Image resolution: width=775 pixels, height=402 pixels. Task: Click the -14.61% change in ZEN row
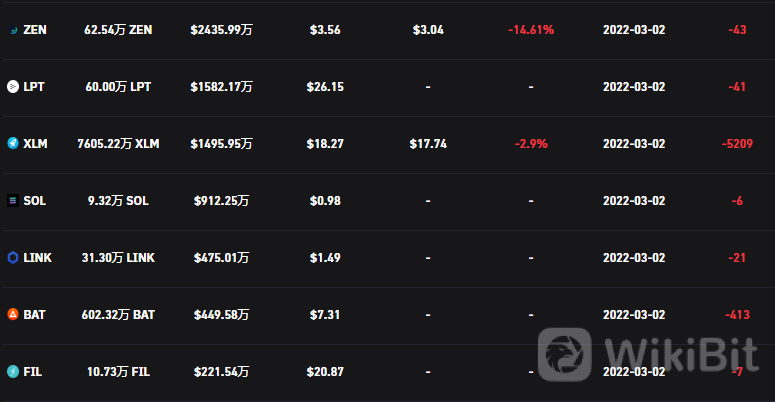531,30
